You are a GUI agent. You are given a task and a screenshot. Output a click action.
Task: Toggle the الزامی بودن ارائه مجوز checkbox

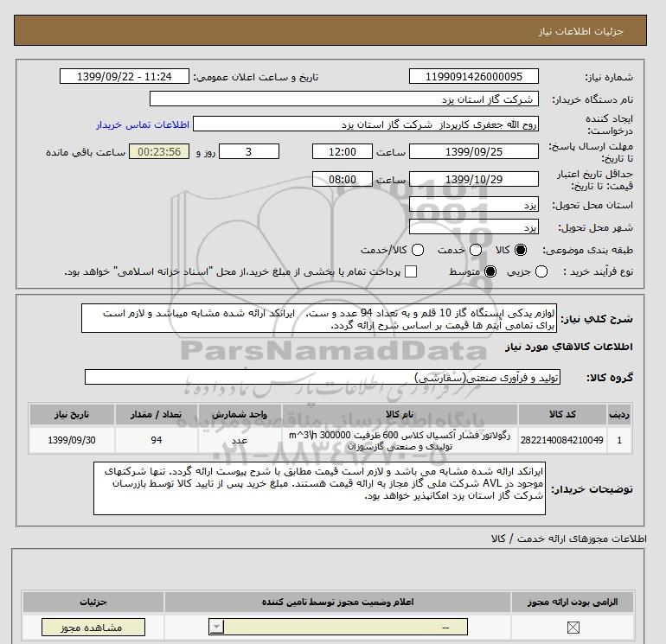click(x=573, y=627)
